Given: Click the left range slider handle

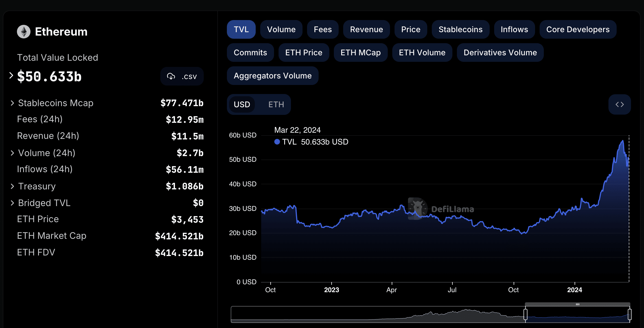Looking at the screenshot, I should pyautogui.click(x=525, y=314).
